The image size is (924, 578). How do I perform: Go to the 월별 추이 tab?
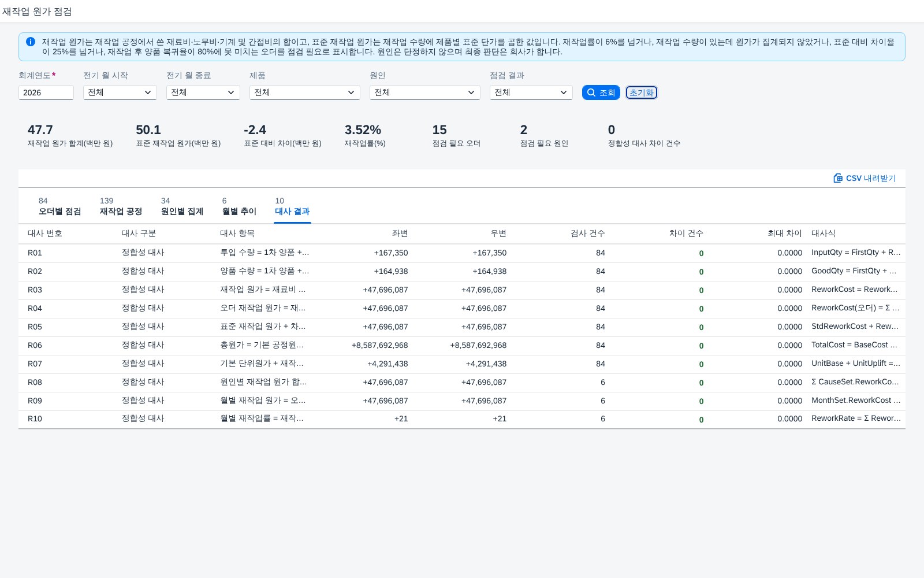point(239,206)
